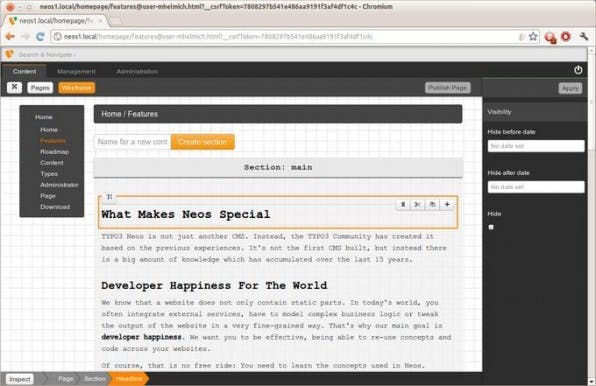
Task: Click the plus icon to add new content
Action: click(x=447, y=204)
